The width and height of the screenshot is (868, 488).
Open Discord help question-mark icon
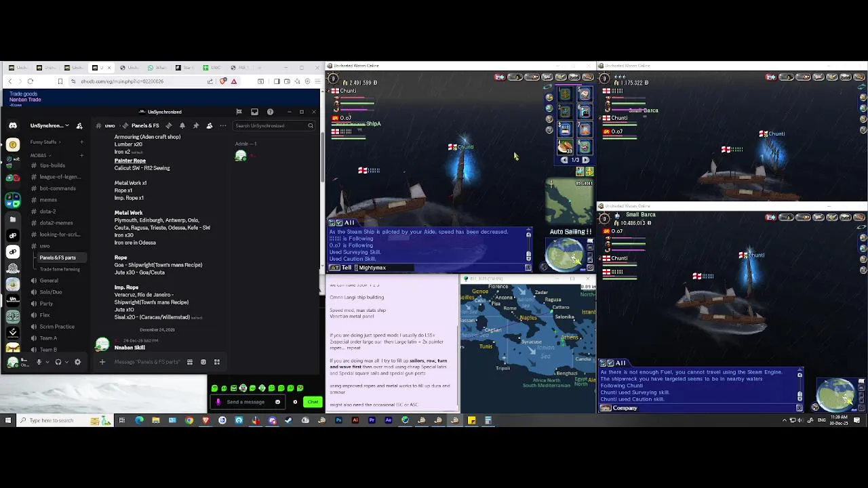(270, 112)
